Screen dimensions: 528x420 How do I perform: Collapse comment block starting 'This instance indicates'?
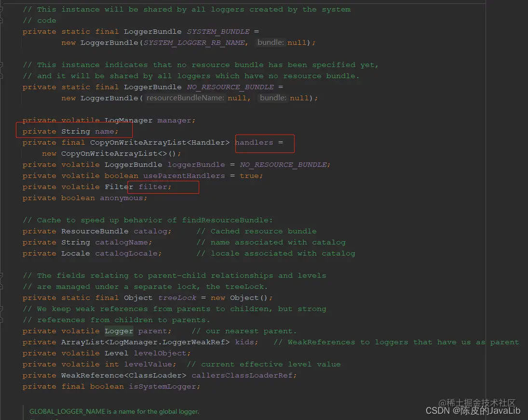coord(1,65)
